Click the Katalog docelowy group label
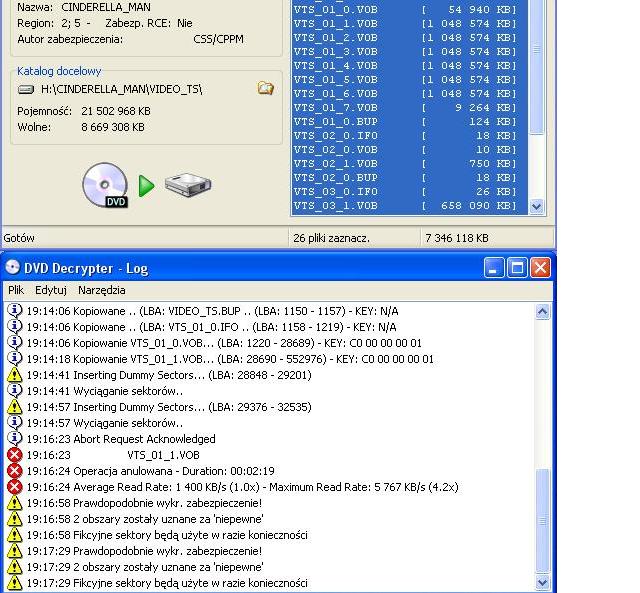The image size is (640, 593). [59, 71]
